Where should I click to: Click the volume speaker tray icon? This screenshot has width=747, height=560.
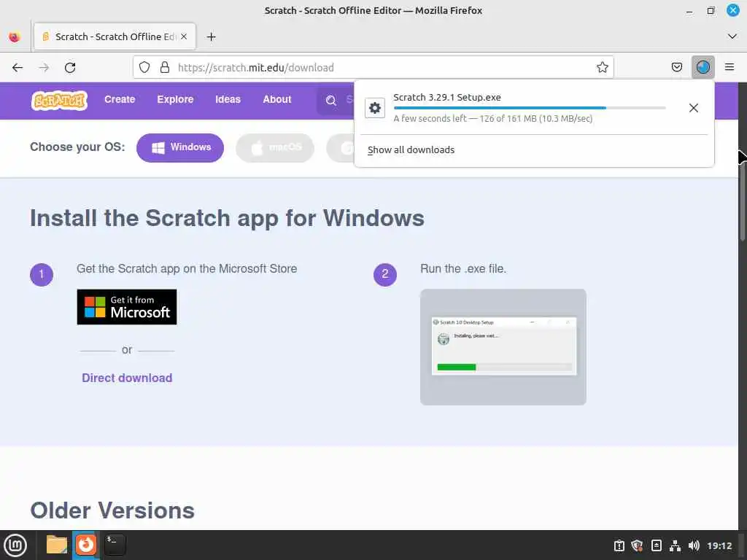694,545
